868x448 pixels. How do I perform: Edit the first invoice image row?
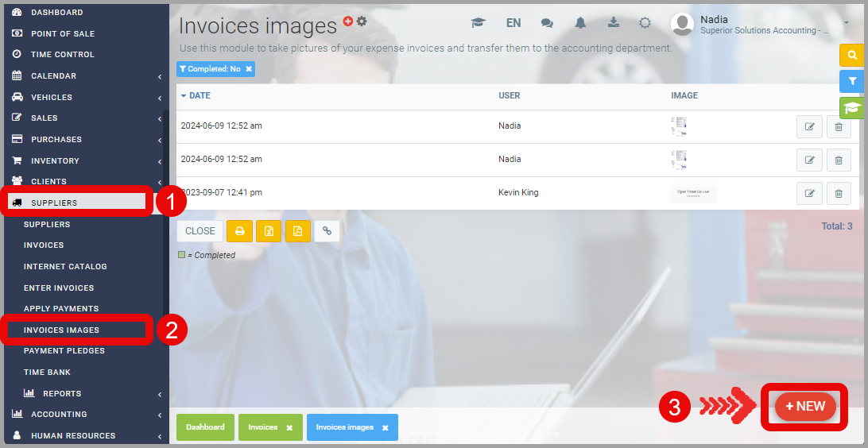point(809,126)
